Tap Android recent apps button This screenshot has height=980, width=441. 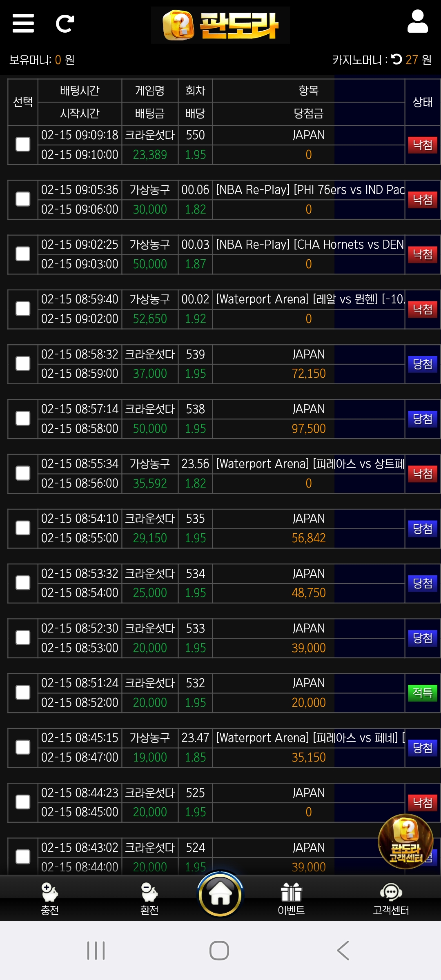[96, 951]
